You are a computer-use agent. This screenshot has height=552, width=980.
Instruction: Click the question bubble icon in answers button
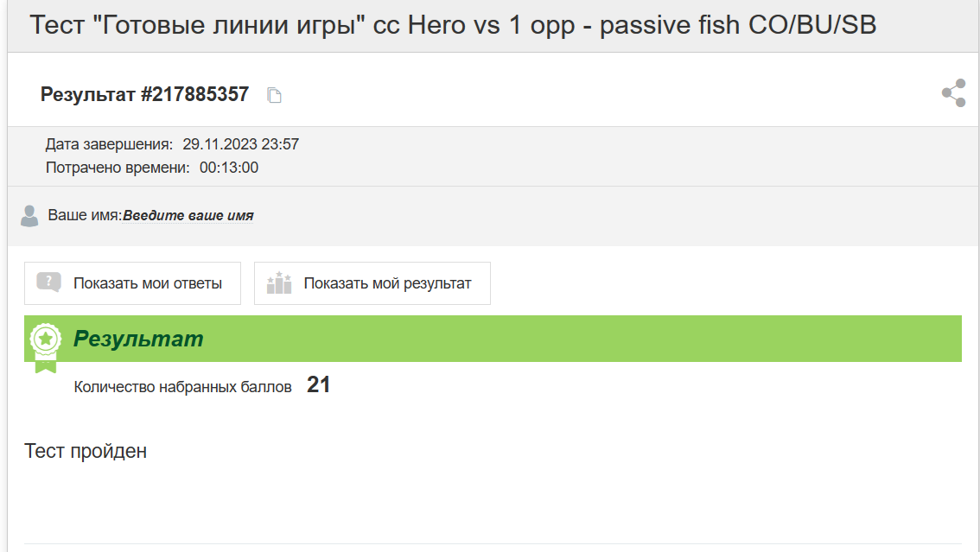[48, 282]
